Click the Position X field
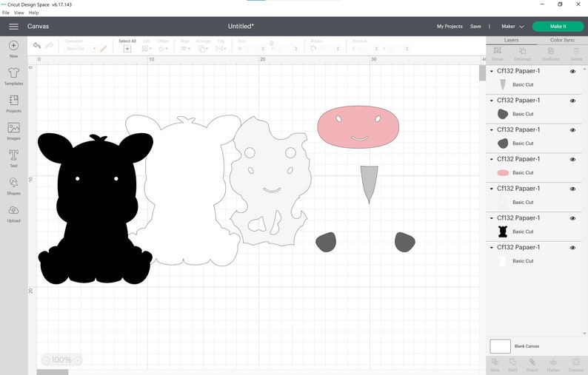Screen dimensions: 588x375 tap(367, 49)
